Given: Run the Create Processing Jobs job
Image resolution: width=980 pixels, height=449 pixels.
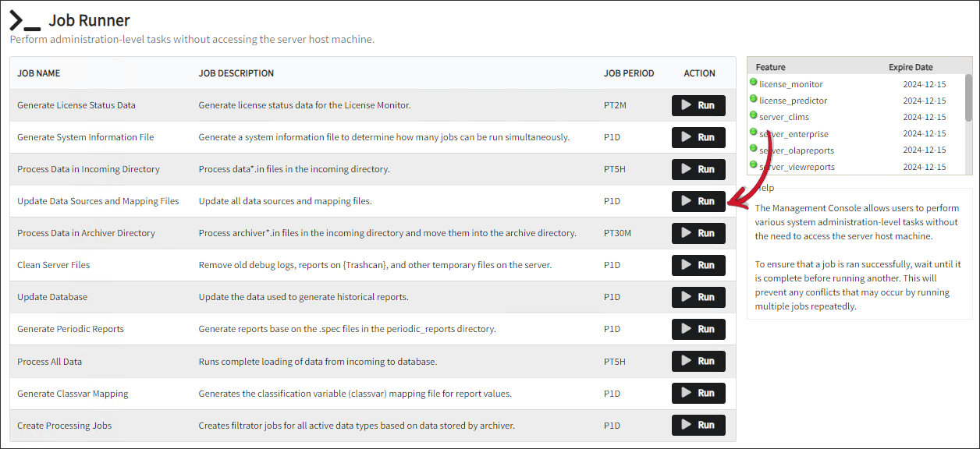Looking at the screenshot, I should [698, 425].
